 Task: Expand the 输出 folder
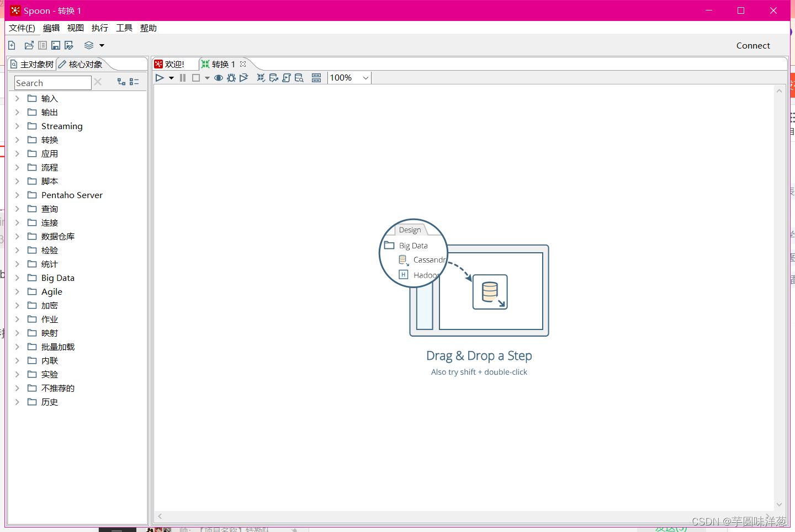pos(17,112)
